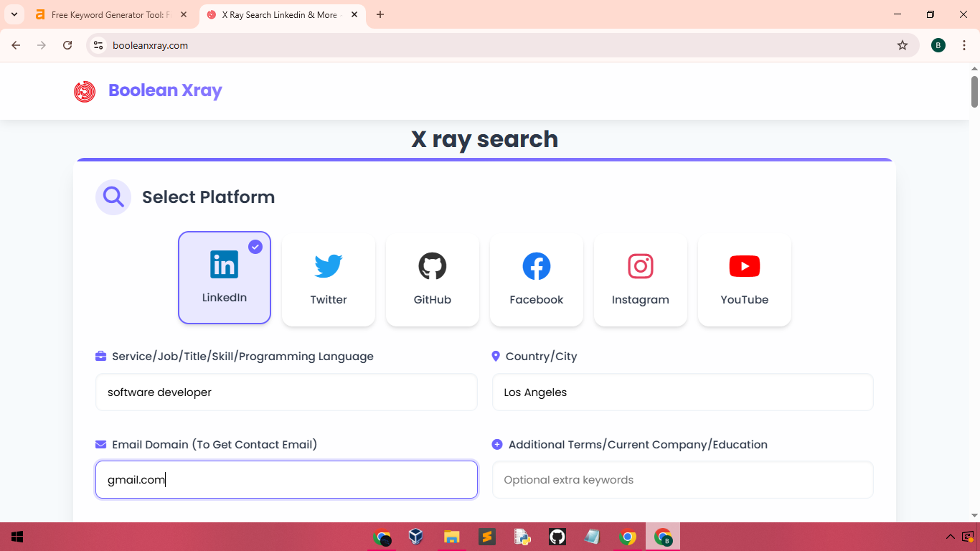Deselect the LinkedIn checkmark badge
Image resolution: width=980 pixels, height=551 pixels.
pos(255,246)
